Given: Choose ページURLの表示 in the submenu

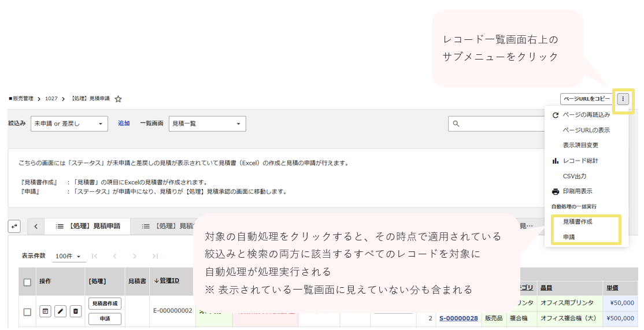Looking at the screenshot, I should point(586,130).
